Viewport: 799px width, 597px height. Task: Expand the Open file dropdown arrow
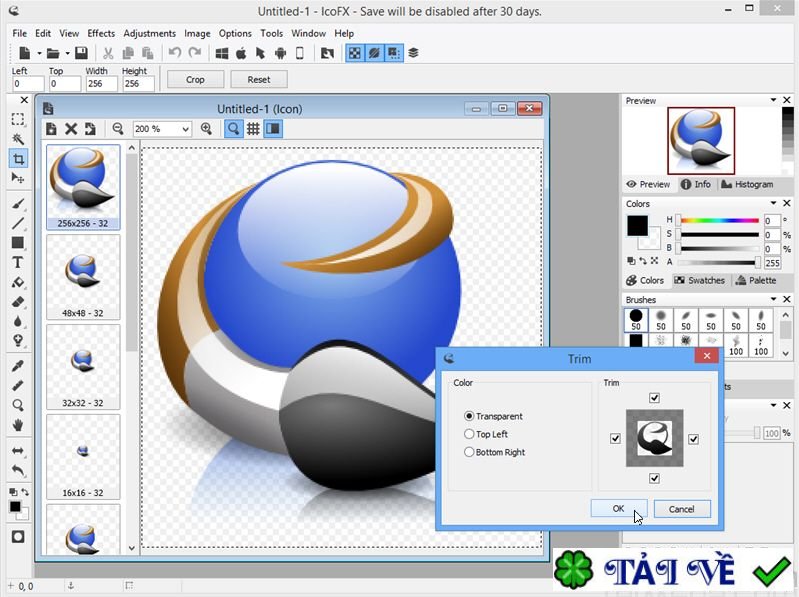coord(66,53)
